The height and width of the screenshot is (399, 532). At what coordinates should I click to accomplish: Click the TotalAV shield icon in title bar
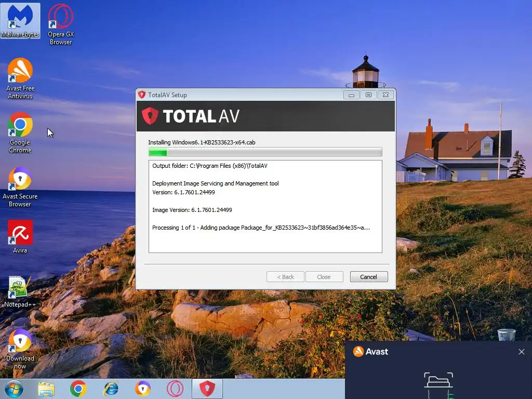click(142, 95)
